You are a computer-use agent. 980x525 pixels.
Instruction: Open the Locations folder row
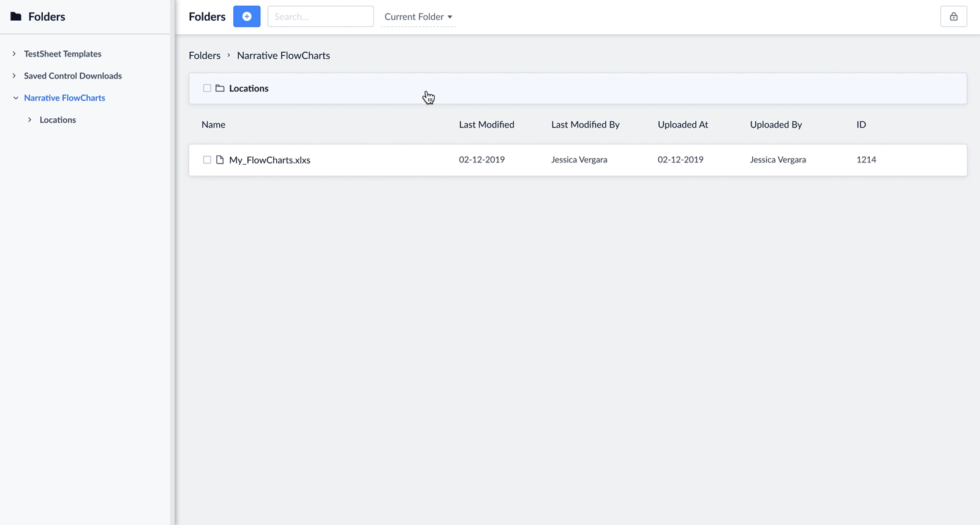249,88
